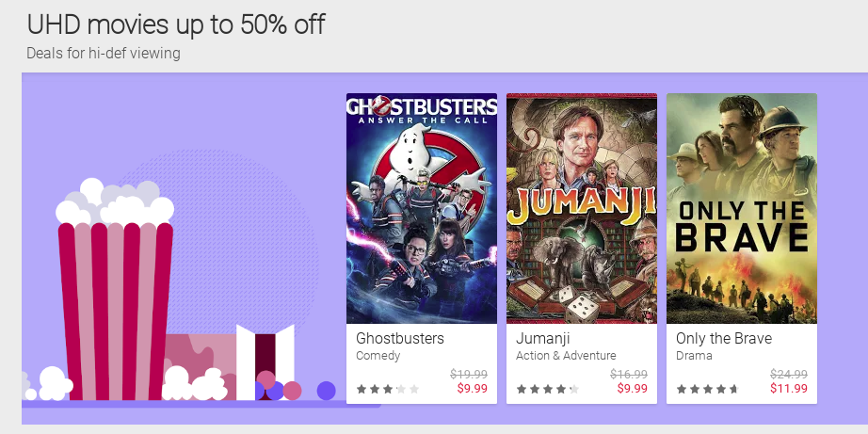Image resolution: width=868 pixels, height=434 pixels.
Task: Click the Deals for hi-def viewing subtitle
Action: tap(104, 53)
